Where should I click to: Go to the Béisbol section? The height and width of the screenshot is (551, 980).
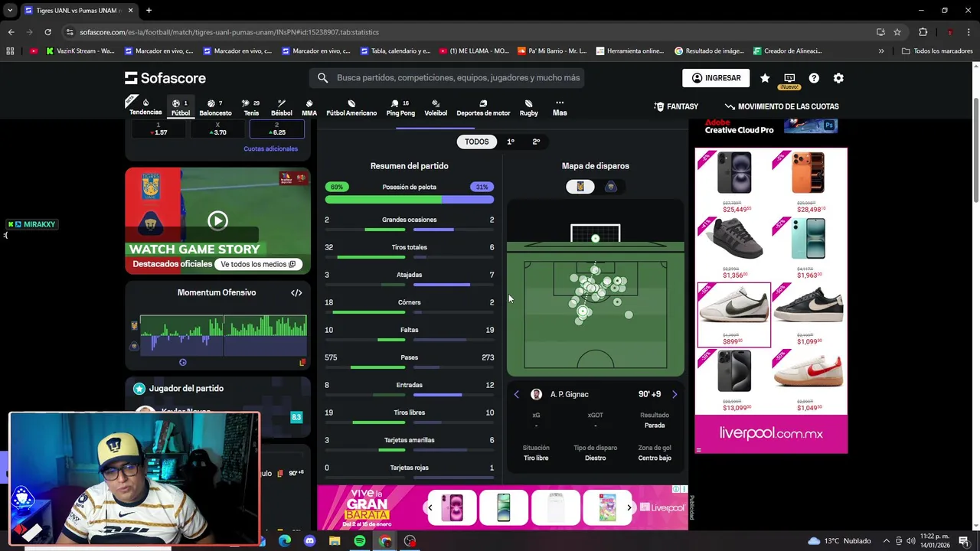[281, 107]
